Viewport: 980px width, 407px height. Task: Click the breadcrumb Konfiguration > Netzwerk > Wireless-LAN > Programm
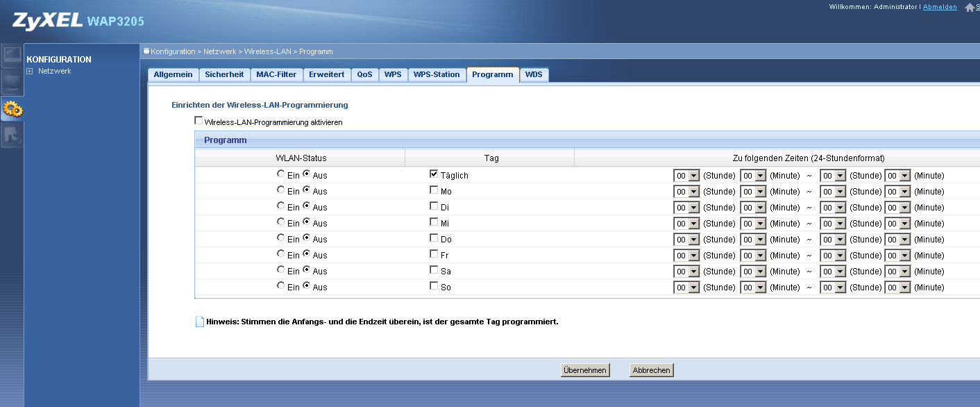click(x=242, y=51)
